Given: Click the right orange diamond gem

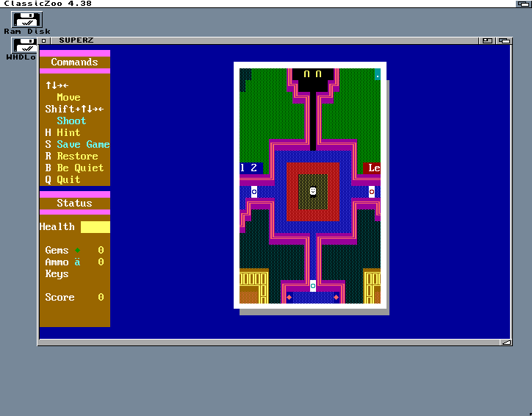Looking at the screenshot, I should pos(337,297).
